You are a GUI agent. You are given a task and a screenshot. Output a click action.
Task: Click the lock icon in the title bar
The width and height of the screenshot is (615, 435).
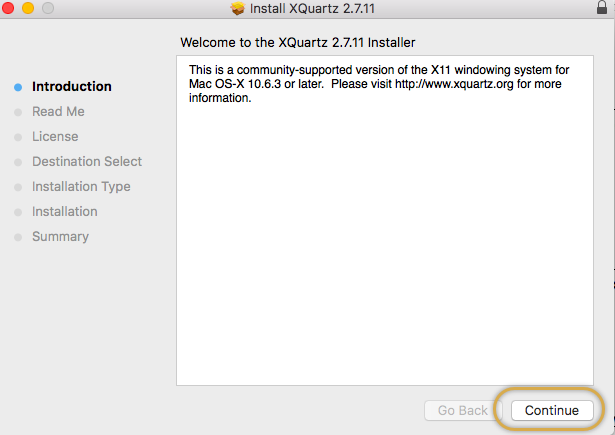tap(600, 9)
